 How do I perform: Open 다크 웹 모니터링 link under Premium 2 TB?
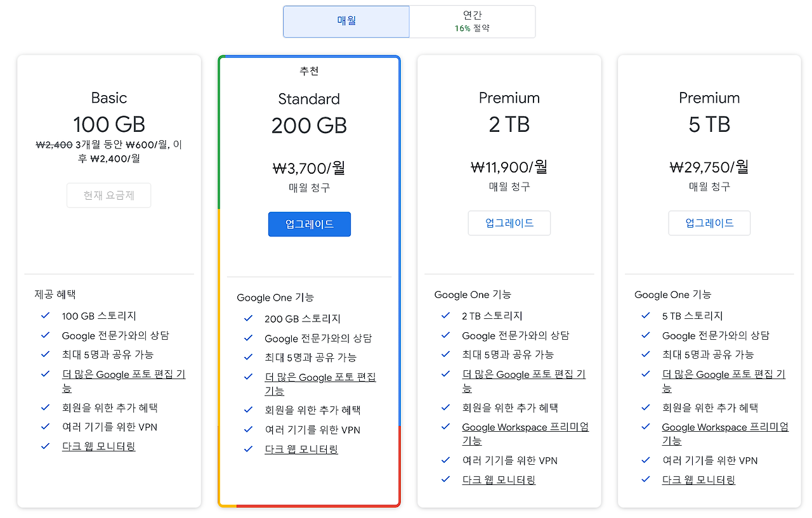pos(499,479)
